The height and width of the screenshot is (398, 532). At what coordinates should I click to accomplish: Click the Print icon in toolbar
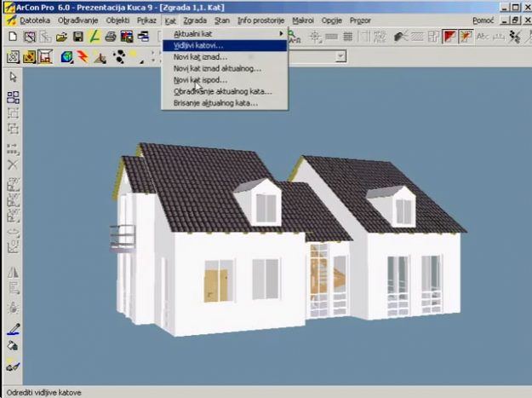111,37
